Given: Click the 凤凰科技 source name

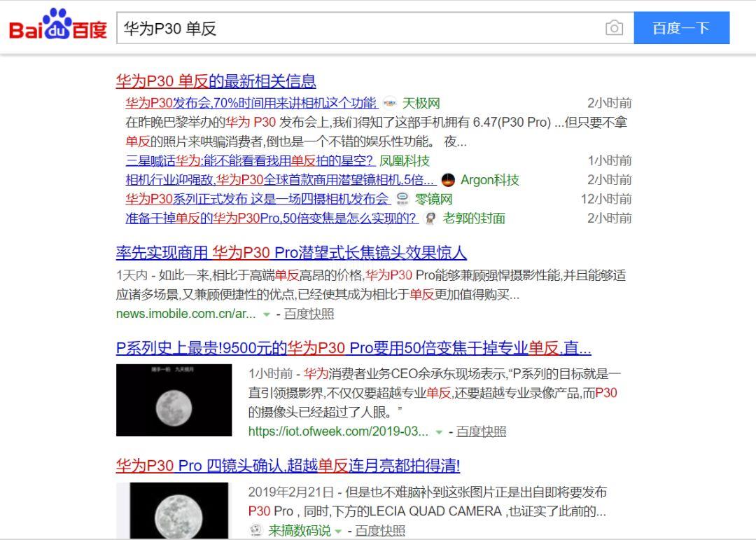Looking at the screenshot, I should click(404, 160).
